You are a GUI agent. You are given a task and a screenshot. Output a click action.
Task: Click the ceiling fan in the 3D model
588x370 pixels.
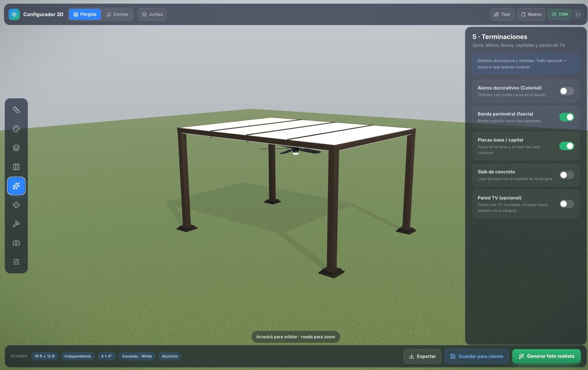click(295, 151)
